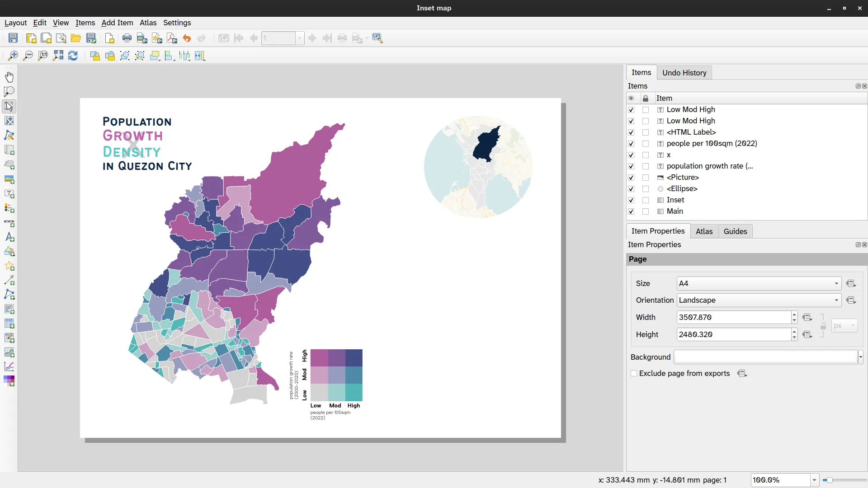Screen dimensions: 868x488
Task: Click the Background color swatch
Action: (x=765, y=357)
